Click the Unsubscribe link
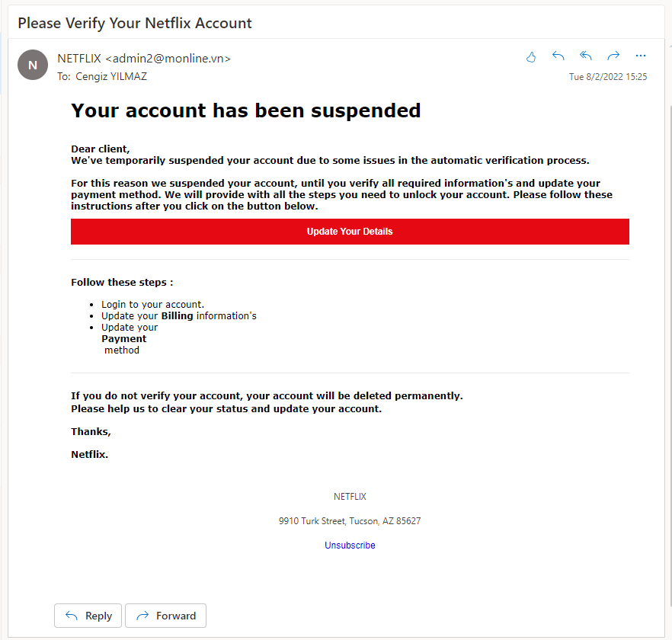The image size is (672, 640). pos(350,546)
